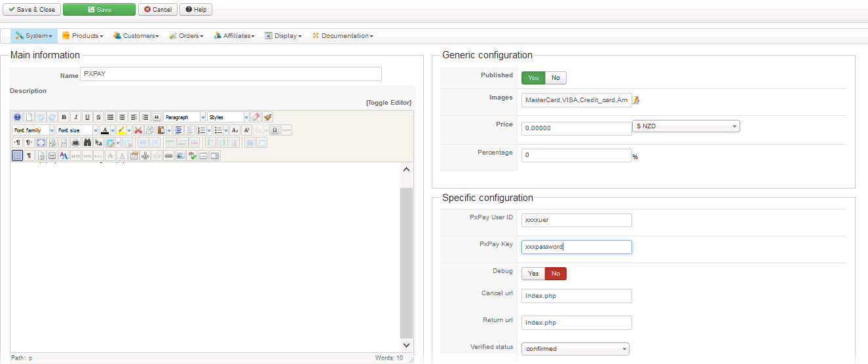Insert special character with Omega icon
This screenshot has width=868, height=364.
tap(274, 130)
